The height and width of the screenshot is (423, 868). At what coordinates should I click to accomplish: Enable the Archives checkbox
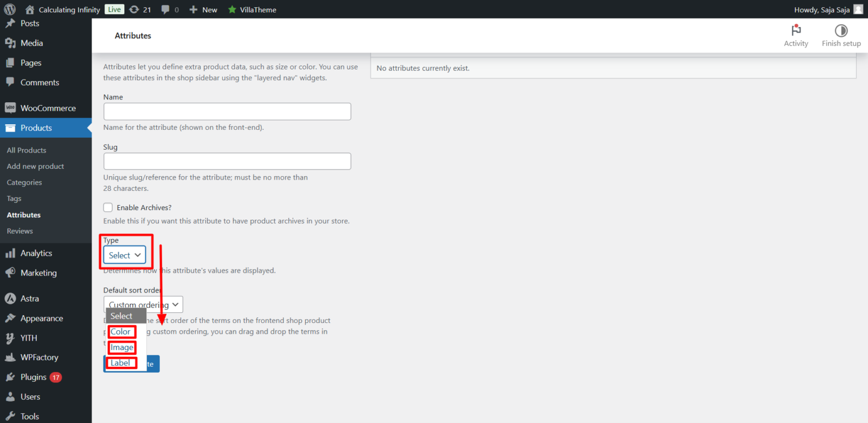click(x=108, y=207)
